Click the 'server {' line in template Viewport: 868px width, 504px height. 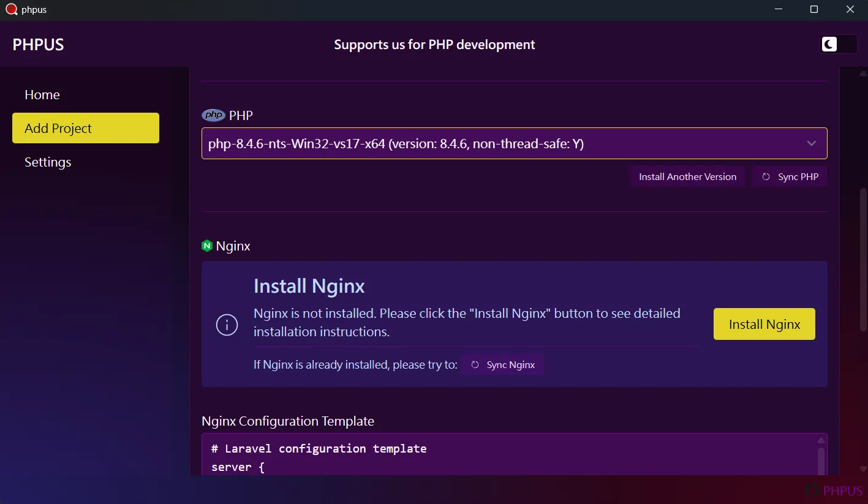tap(238, 467)
